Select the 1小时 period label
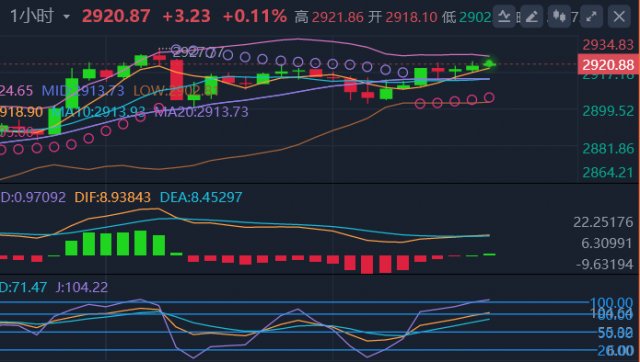This screenshot has height=362, width=640. coord(32,16)
